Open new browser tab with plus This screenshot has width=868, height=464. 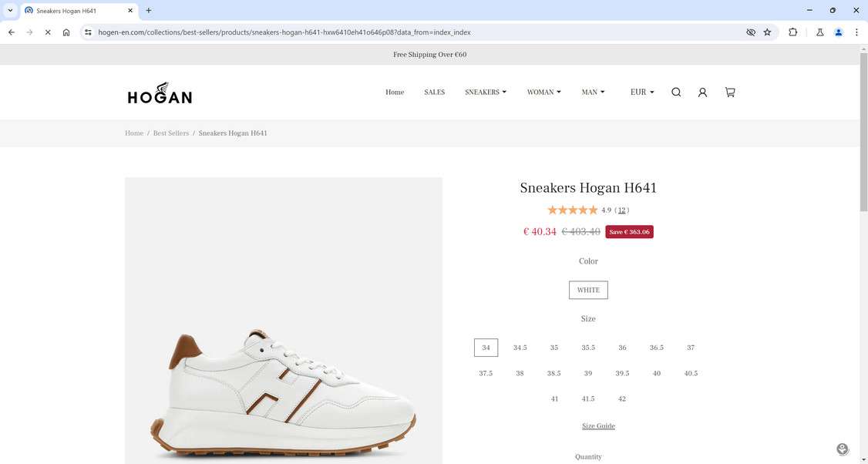tap(148, 11)
